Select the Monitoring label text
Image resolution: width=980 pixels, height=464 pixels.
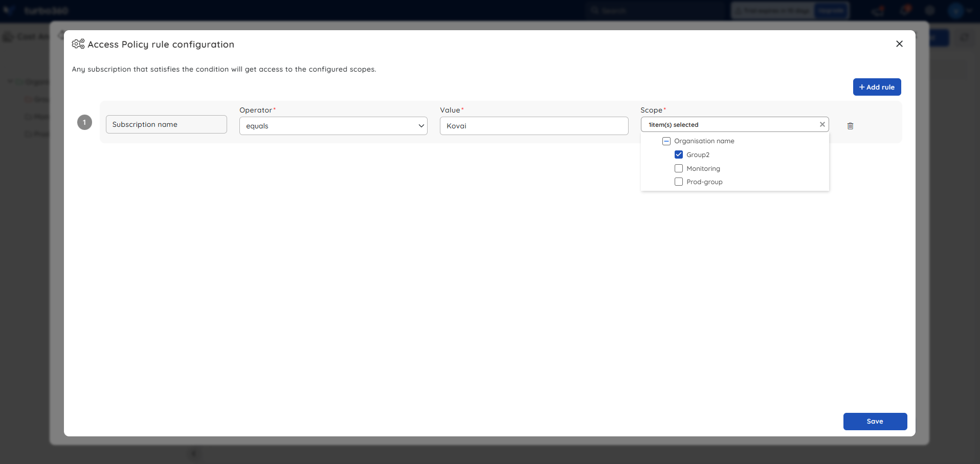tap(703, 168)
